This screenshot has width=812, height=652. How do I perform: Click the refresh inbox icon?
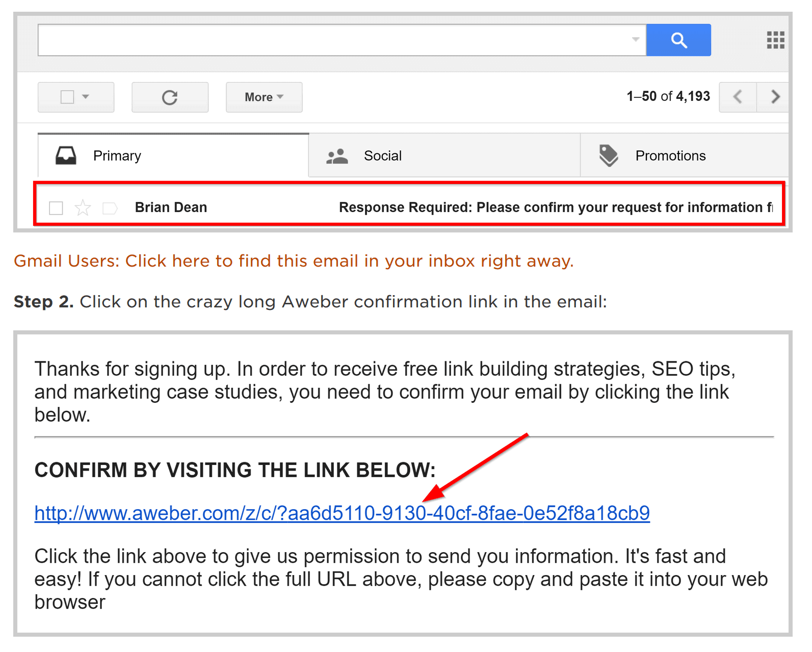click(x=170, y=97)
